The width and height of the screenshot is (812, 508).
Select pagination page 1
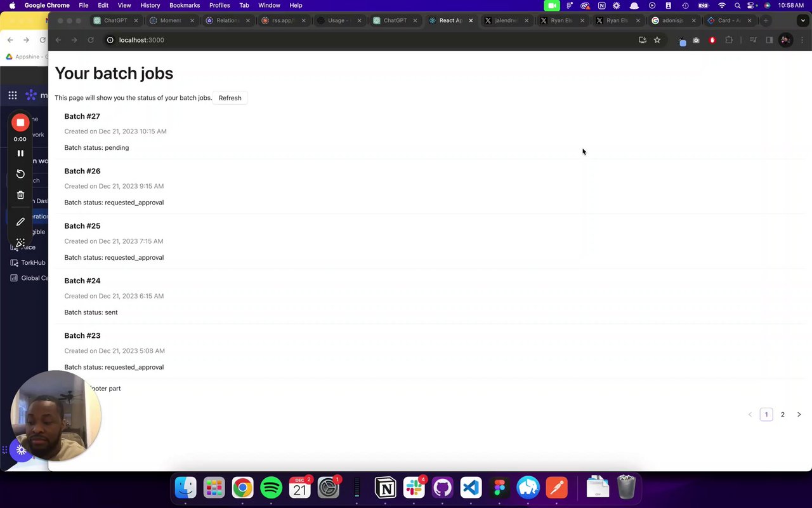click(x=766, y=415)
